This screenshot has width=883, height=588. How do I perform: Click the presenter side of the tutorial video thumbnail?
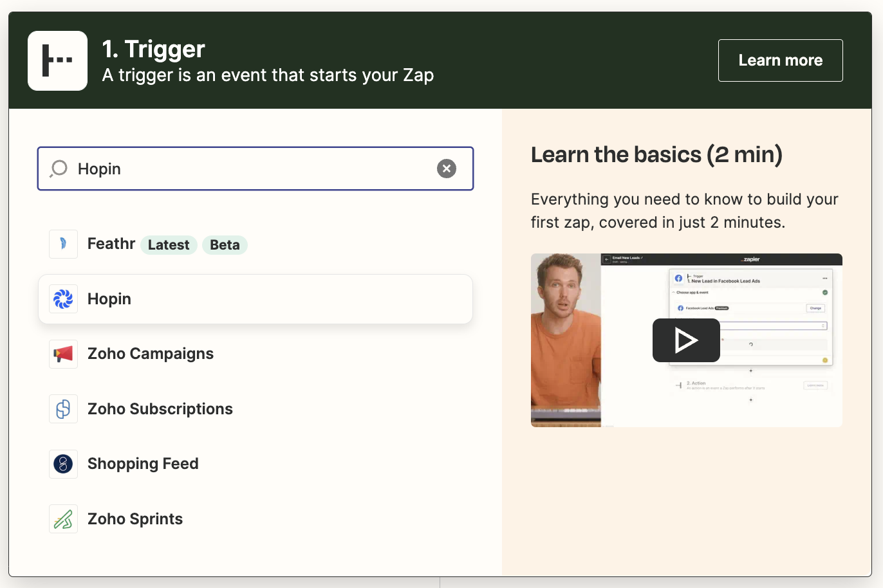(566, 340)
